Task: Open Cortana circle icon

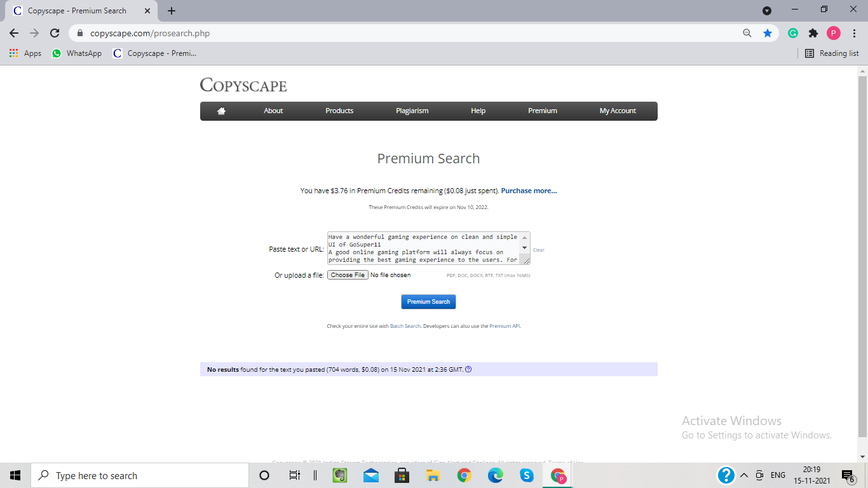Action: pos(264,475)
